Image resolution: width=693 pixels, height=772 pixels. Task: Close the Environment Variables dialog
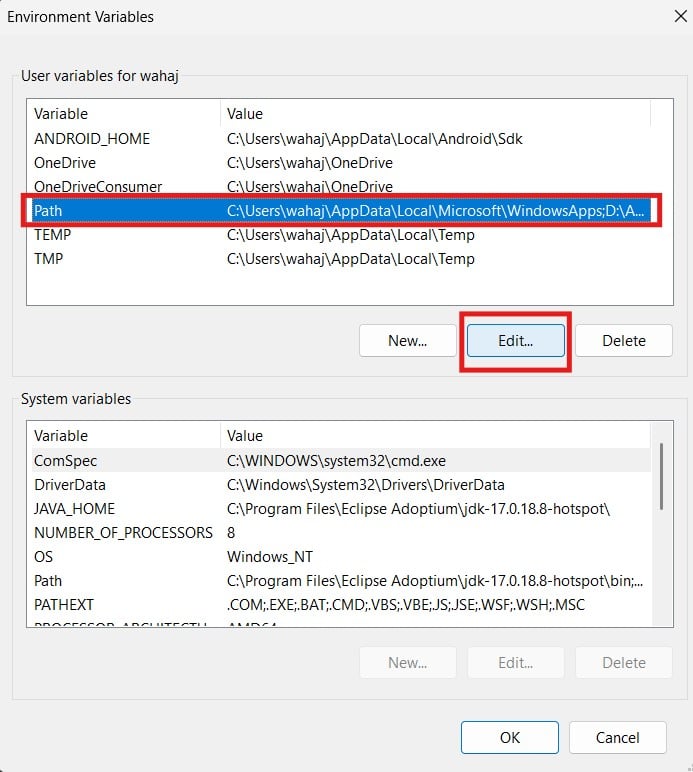667,17
